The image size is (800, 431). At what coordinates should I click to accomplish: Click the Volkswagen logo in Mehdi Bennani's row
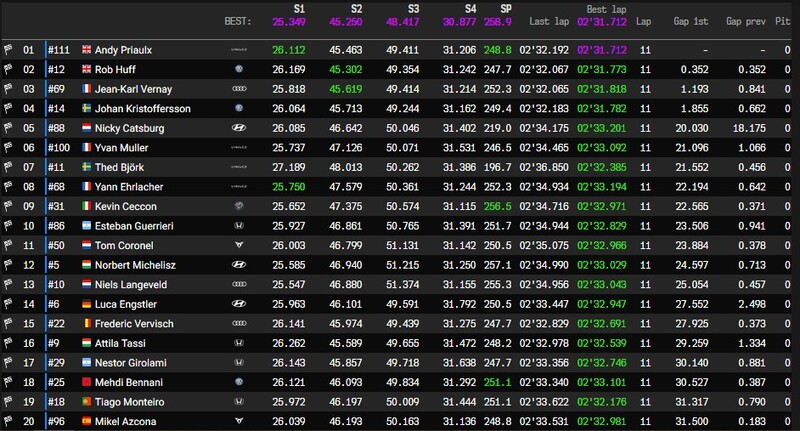[239, 382]
